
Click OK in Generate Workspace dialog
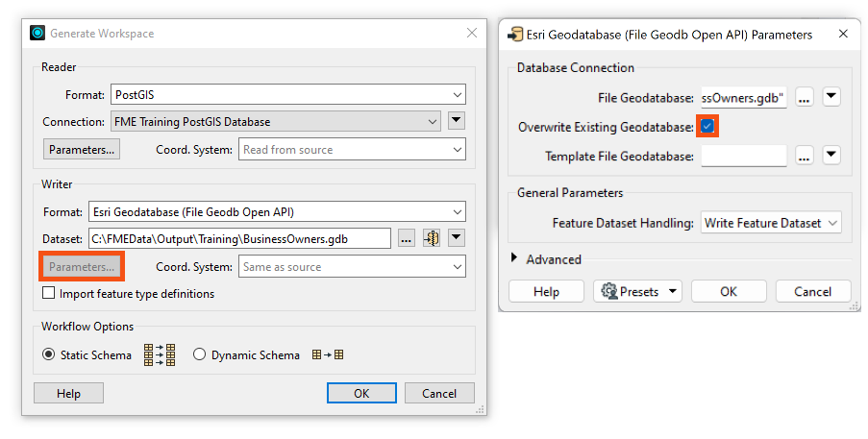pos(361,393)
